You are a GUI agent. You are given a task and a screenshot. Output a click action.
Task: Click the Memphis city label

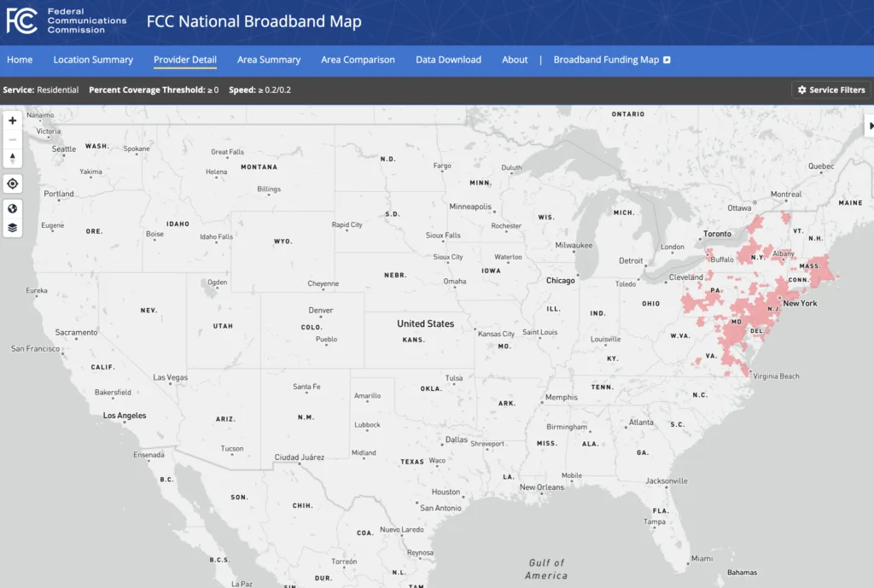pos(562,397)
